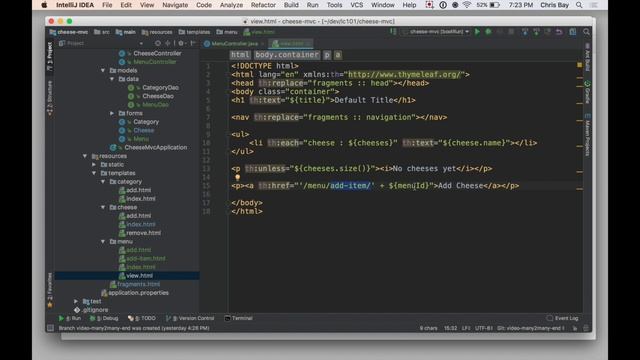Image resolution: width=640 pixels, height=360 pixels.
Task: Toggle the Ant Build side panel
Action: (x=587, y=57)
